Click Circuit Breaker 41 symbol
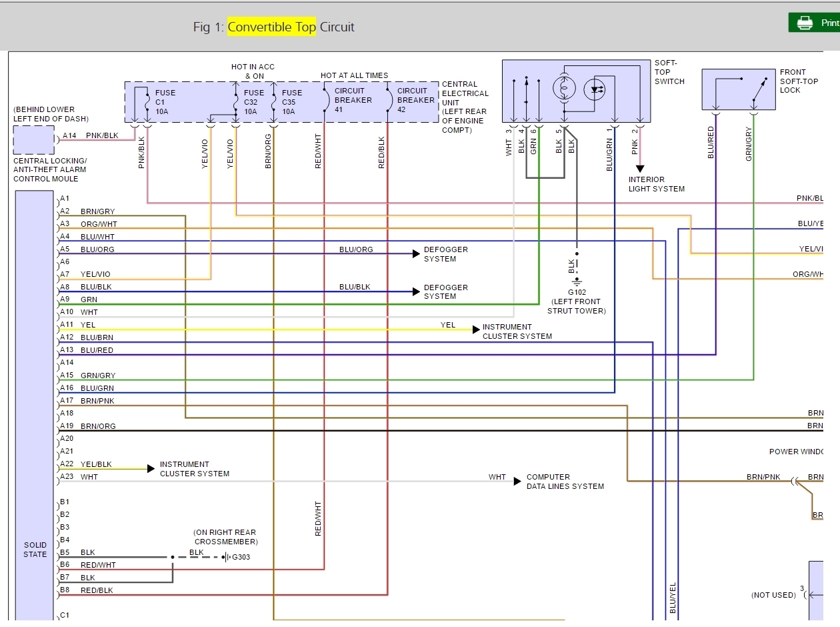Screen dimensions: 840x627 (325, 101)
